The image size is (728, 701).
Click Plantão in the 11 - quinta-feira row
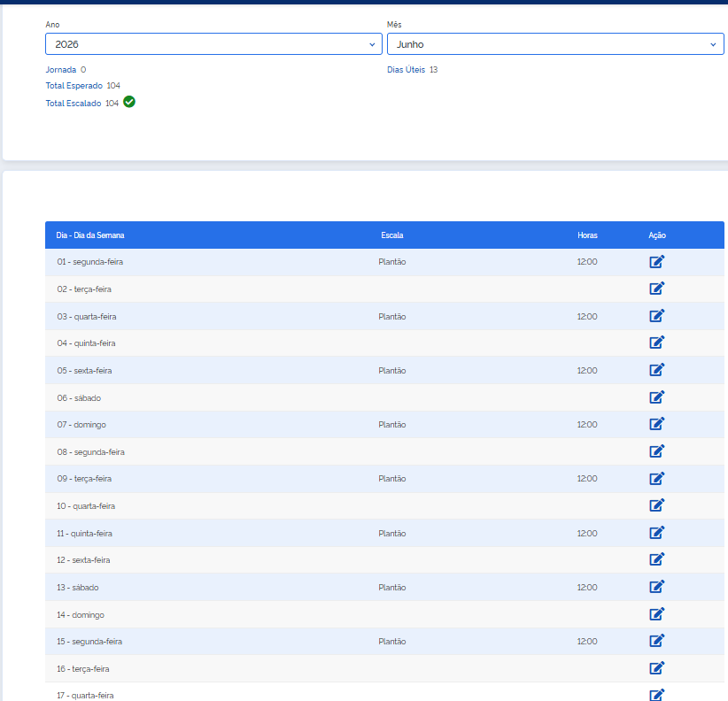(391, 534)
